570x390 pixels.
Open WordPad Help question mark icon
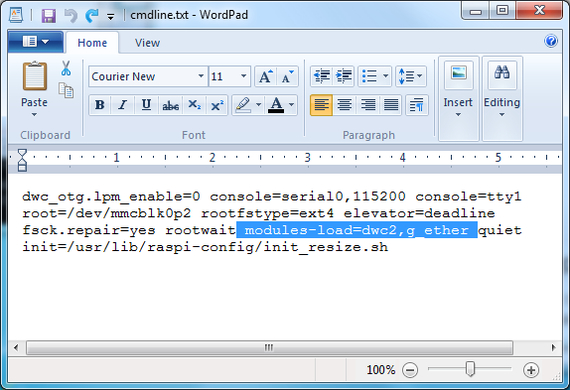551,41
